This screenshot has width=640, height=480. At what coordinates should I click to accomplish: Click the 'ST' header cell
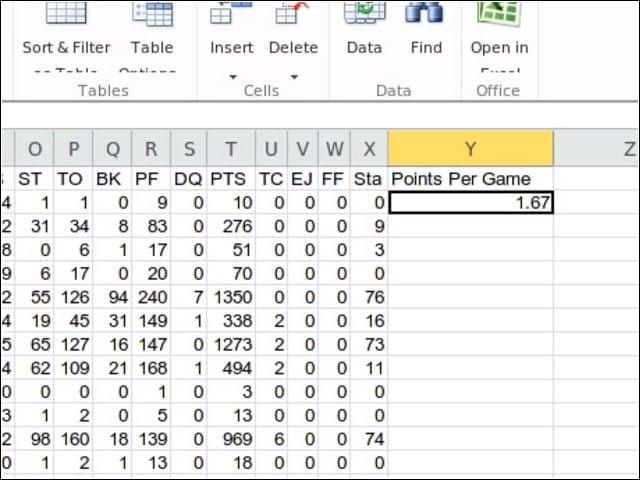(x=34, y=179)
